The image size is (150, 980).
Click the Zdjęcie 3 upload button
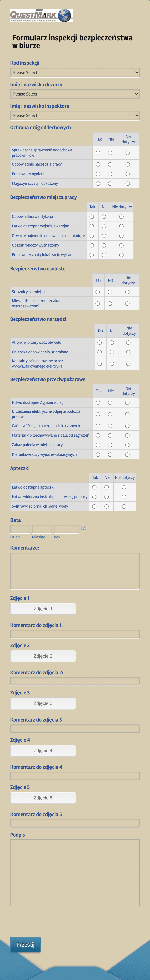click(x=43, y=703)
